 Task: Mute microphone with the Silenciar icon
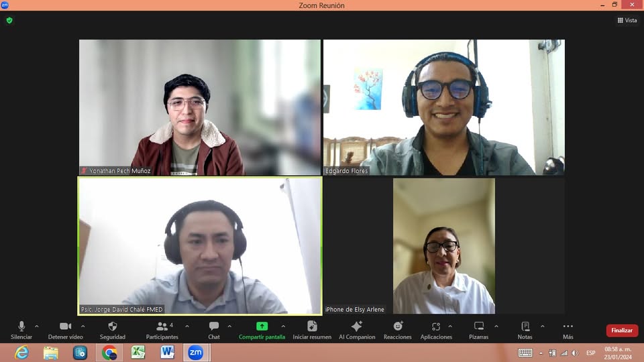pyautogui.click(x=21, y=326)
